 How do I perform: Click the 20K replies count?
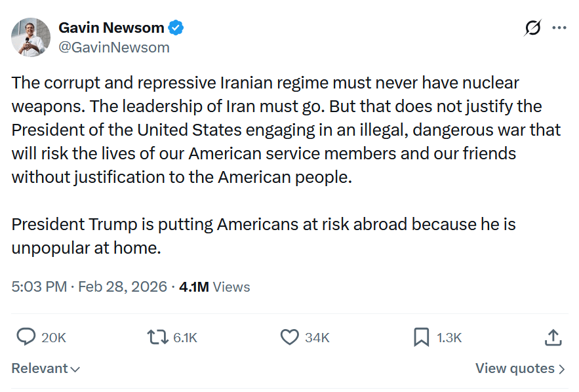coord(54,338)
